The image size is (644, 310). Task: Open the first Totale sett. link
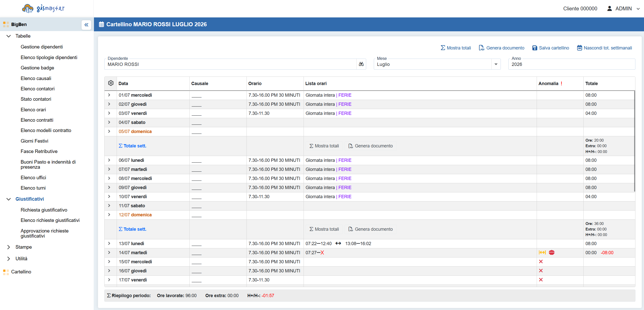133,146
